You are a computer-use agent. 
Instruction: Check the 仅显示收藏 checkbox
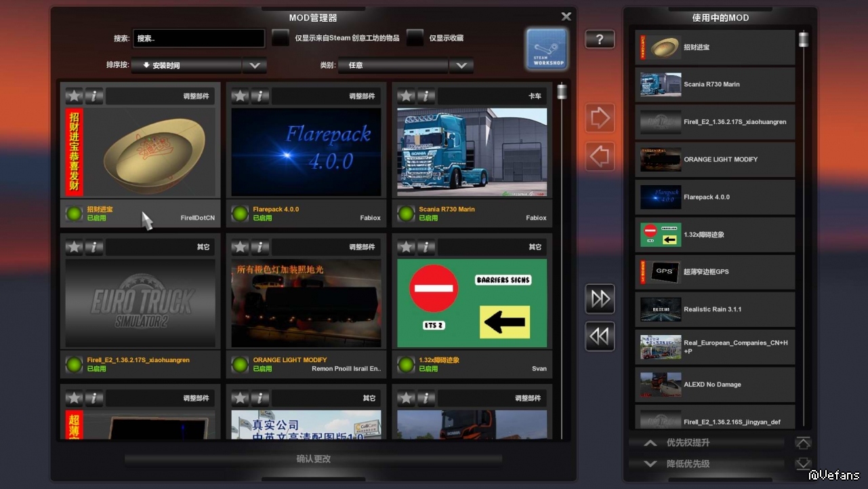click(x=415, y=38)
